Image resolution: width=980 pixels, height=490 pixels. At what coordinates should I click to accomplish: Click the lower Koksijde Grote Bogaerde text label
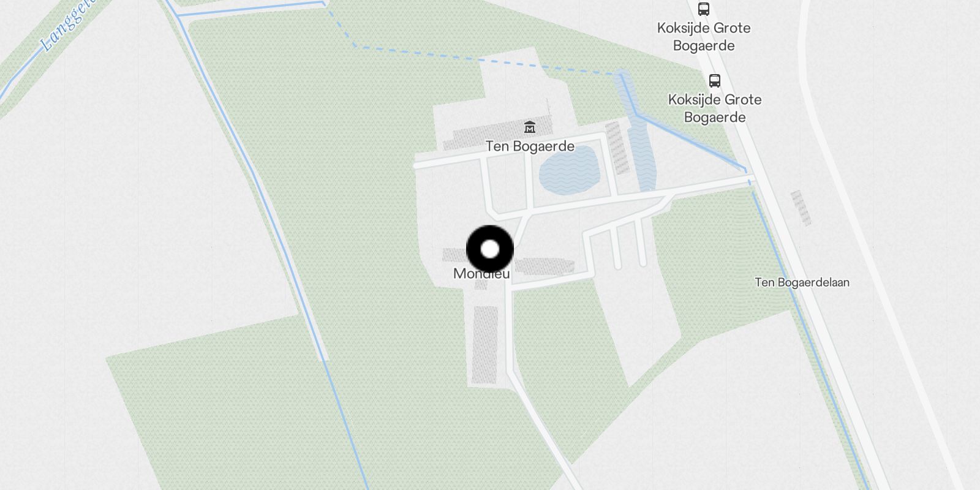(x=715, y=108)
